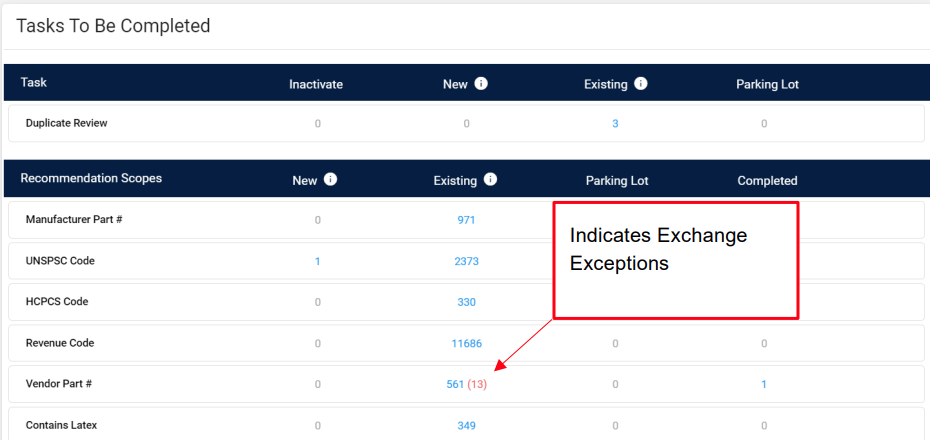The width and height of the screenshot is (930, 440).
Task: Click the red (13) exchange exceptions count
Action: coord(477,384)
